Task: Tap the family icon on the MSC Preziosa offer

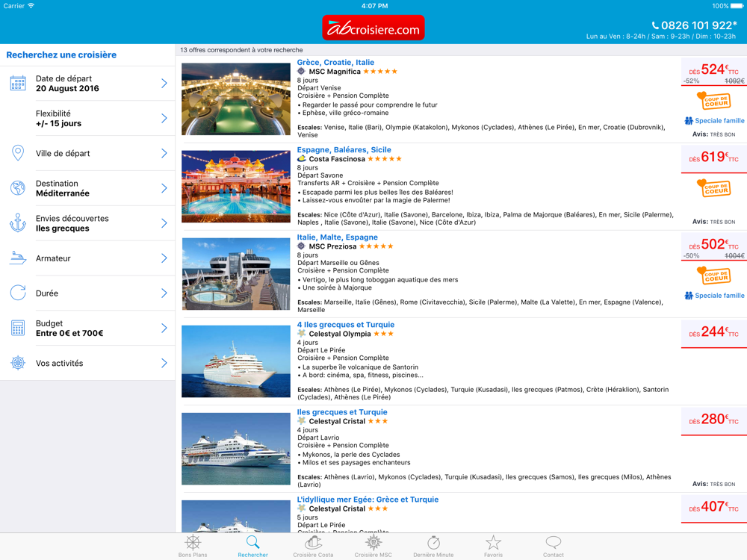Action: (689, 295)
